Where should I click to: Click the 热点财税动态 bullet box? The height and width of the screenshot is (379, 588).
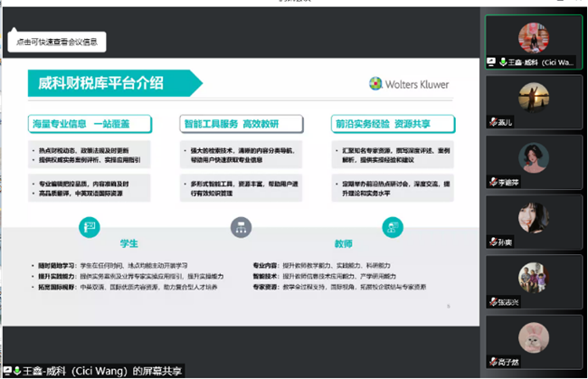[x=90, y=155]
